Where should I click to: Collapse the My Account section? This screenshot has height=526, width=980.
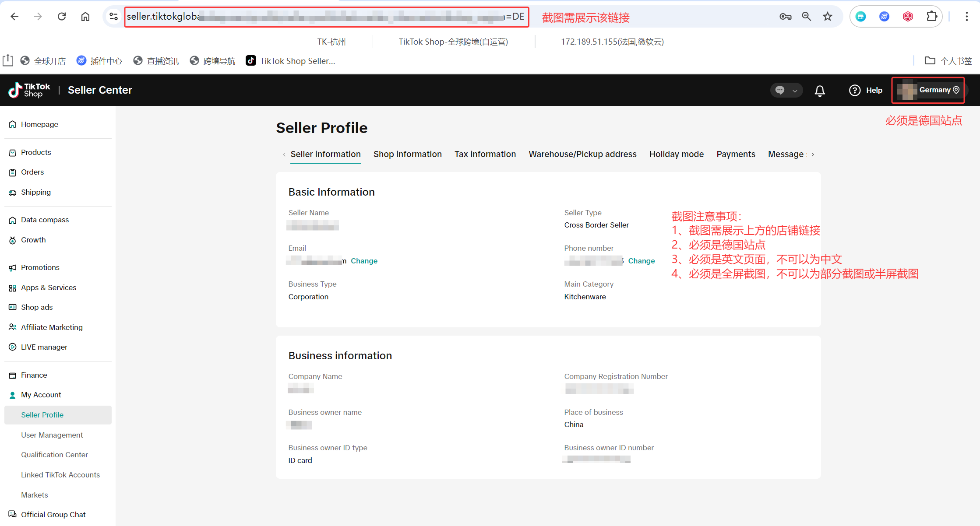click(x=41, y=395)
